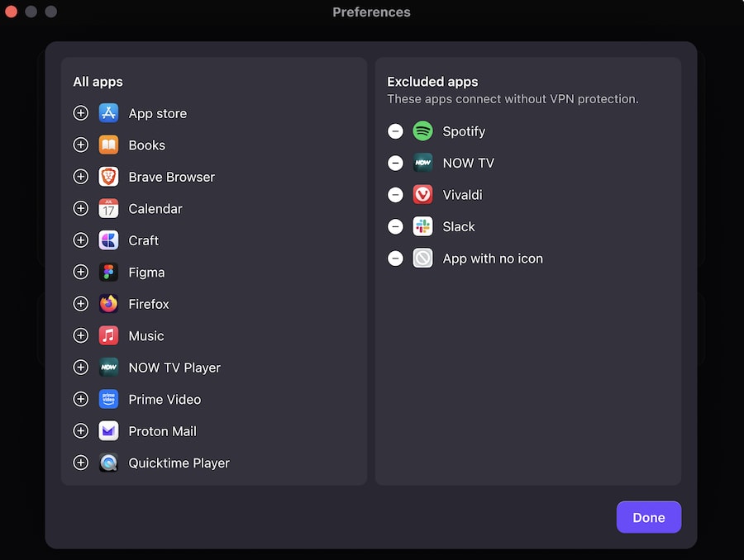Image resolution: width=744 pixels, height=560 pixels.
Task: Select the "Figma" label
Action: pyautogui.click(x=146, y=273)
